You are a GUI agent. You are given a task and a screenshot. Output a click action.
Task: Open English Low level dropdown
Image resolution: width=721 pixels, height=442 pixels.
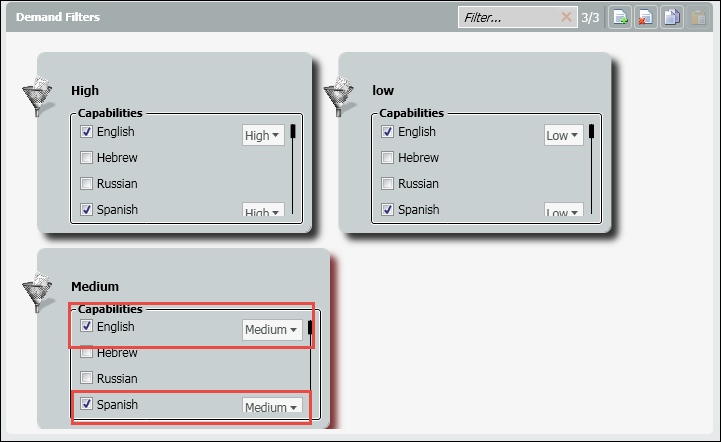(x=564, y=135)
